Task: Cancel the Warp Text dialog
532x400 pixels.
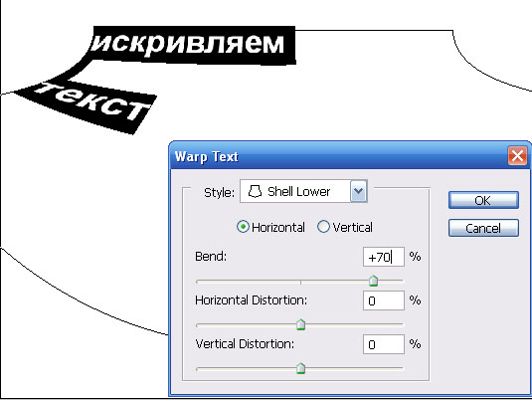Action: [483, 228]
